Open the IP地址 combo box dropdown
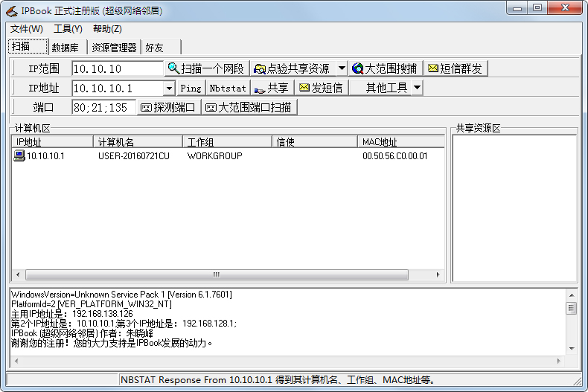Viewport: 588px width, 392px height. 169,88
